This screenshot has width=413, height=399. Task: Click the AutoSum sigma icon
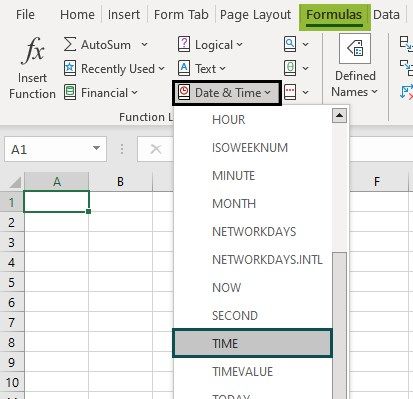[x=70, y=44]
